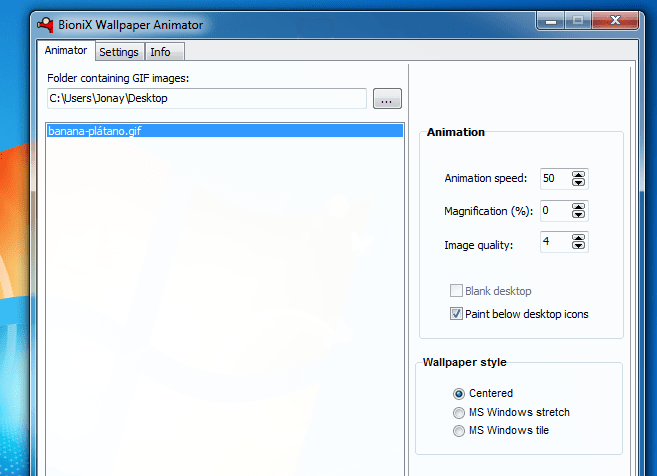Image resolution: width=657 pixels, height=476 pixels.
Task: Select MS Windows tile style
Action: pyautogui.click(x=459, y=431)
